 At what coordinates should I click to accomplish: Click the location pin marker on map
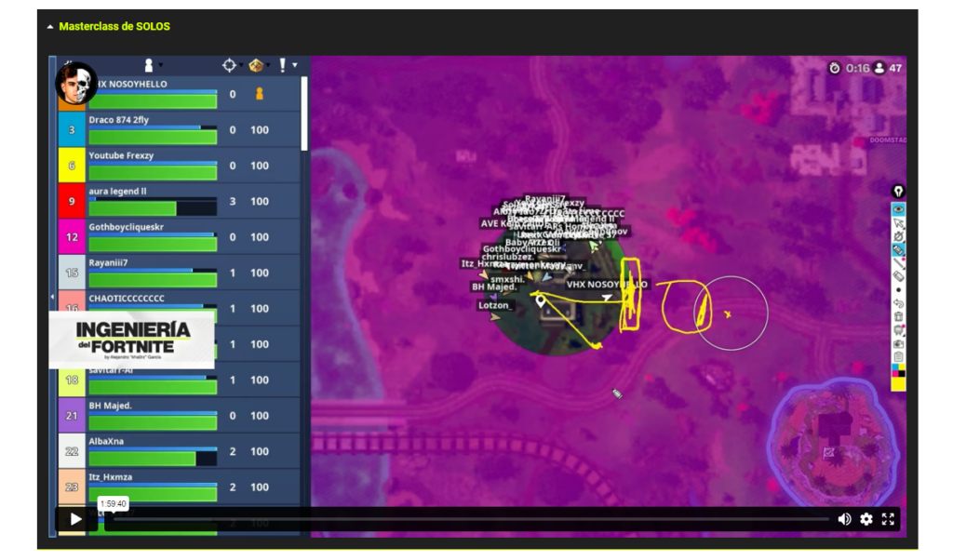point(541,300)
